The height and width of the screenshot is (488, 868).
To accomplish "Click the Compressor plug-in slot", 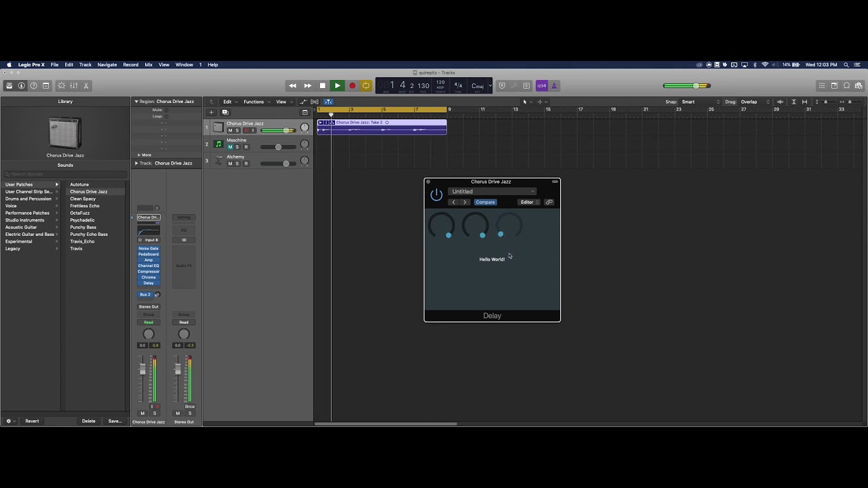I will tap(149, 271).
